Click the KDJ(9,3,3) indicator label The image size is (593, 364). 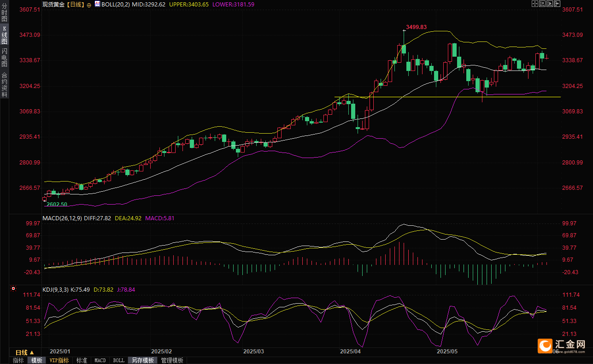pos(55,290)
